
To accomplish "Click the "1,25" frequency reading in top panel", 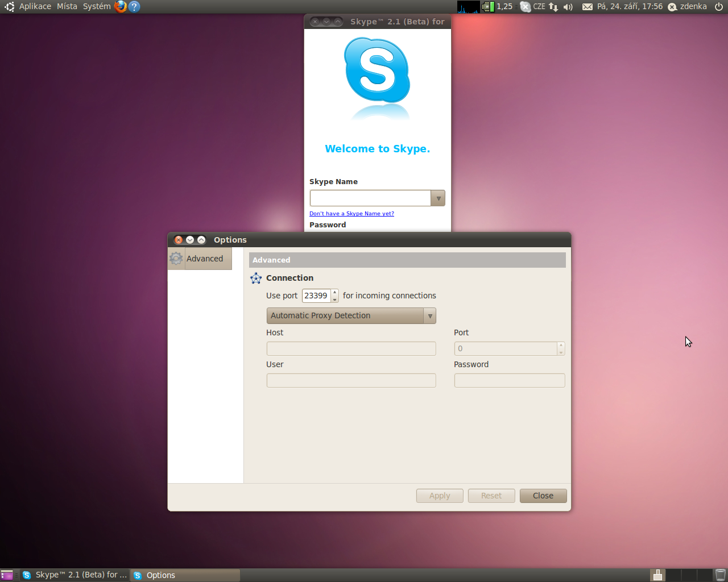I will (x=504, y=7).
